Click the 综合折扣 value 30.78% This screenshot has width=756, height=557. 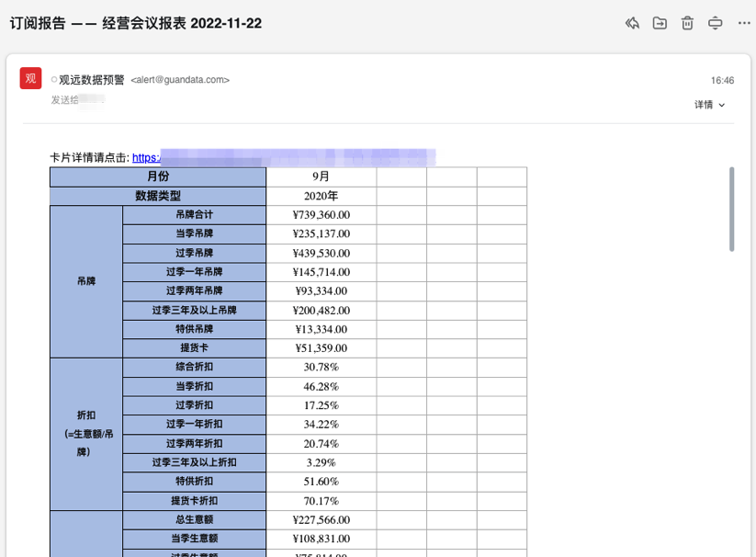tap(321, 367)
